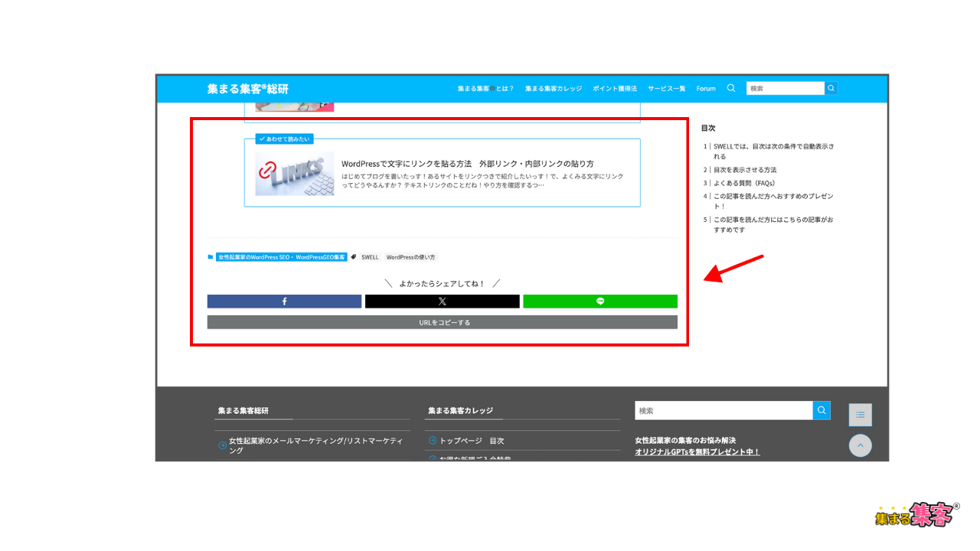Jump to おすすめのプレゼント section in 目次
The height and width of the screenshot is (551, 980).
click(x=773, y=201)
